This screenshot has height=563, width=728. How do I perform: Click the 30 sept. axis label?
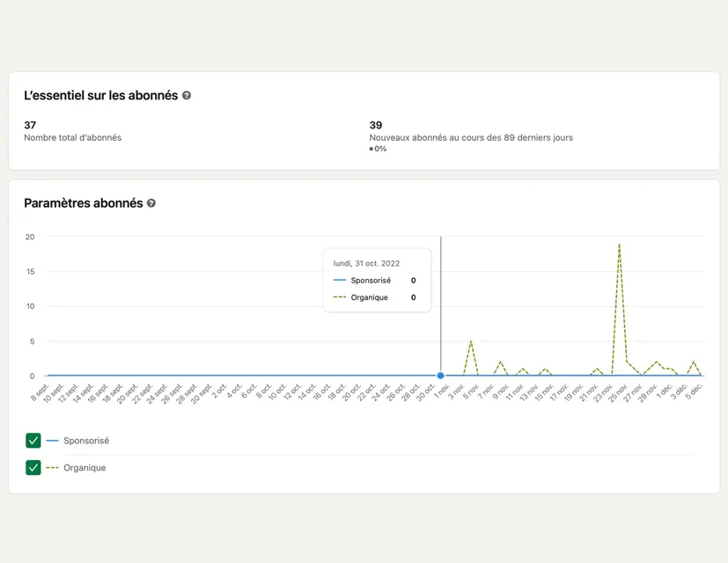pyautogui.click(x=201, y=393)
